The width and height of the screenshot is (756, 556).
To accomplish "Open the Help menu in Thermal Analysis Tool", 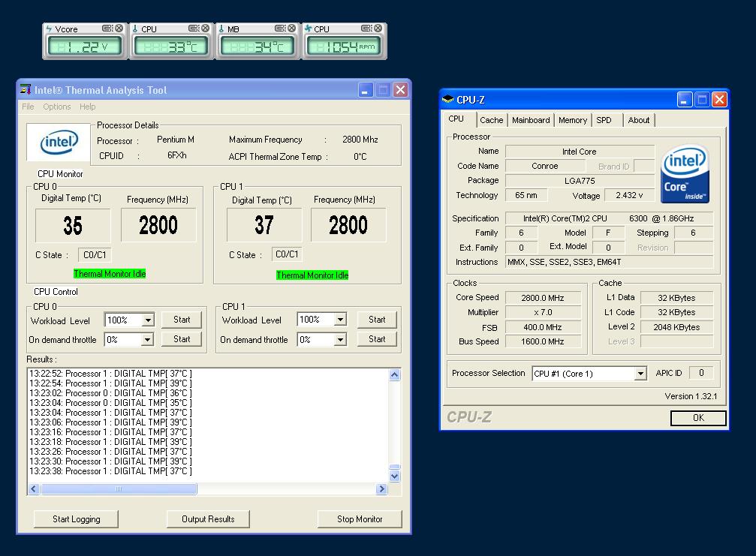I will (x=87, y=107).
